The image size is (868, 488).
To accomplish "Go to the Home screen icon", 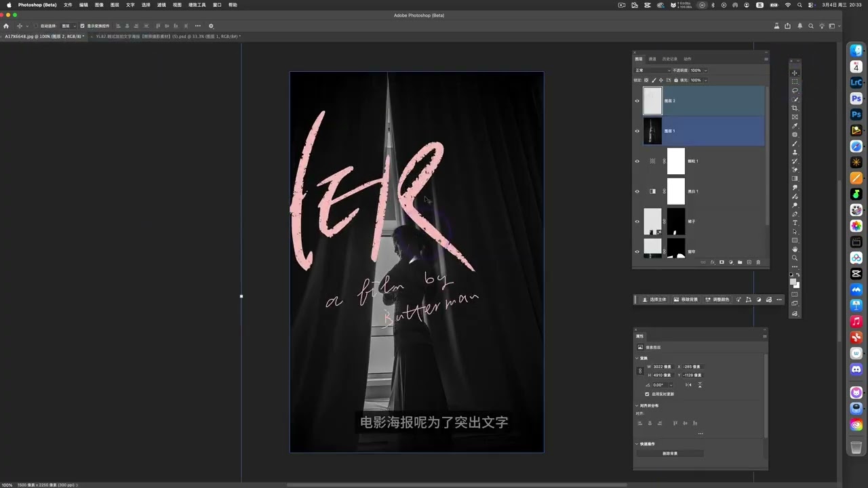I will (x=6, y=26).
